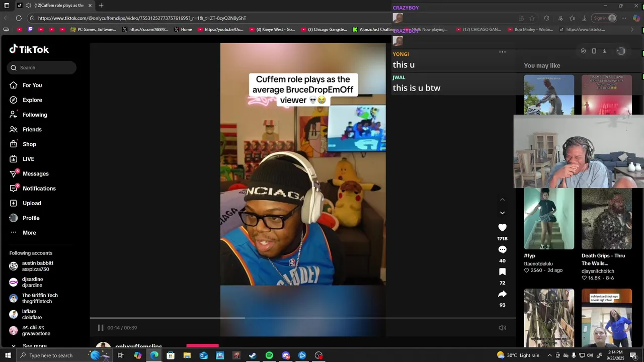644x362 pixels.
Task: Click the TikTok Search field
Action: (x=42, y=67)
